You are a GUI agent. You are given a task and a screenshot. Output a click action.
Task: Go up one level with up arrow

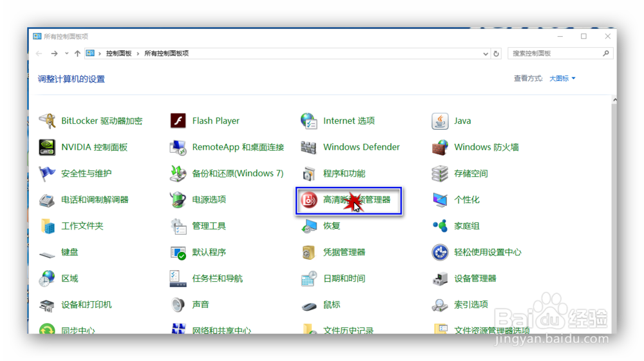coord(77,54)
